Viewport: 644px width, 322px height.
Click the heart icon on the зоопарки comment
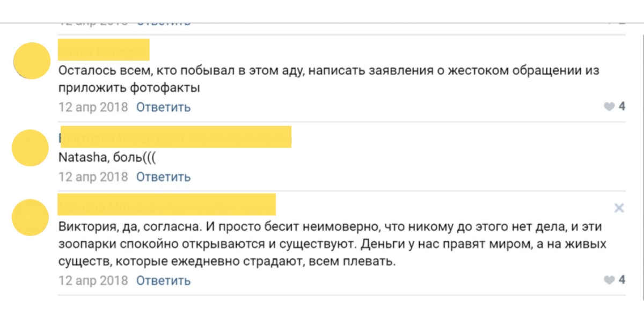point(609,280)
